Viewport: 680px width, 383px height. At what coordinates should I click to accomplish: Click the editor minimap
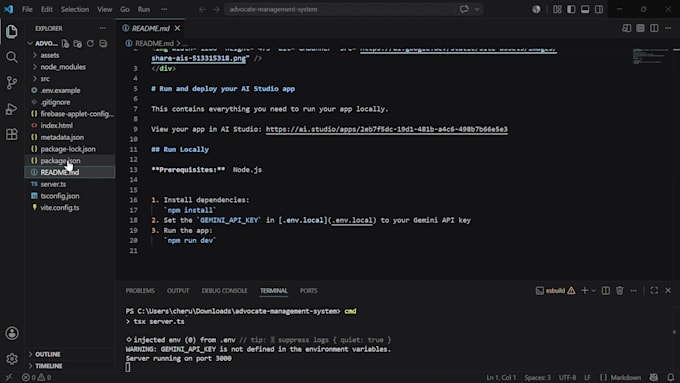(651, 56)
